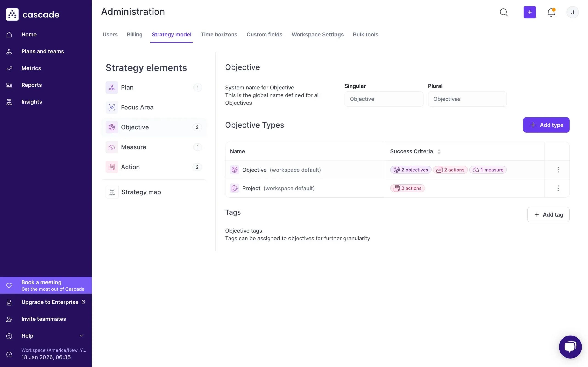Viewport: 588px width, 367px height.
Task: Expand the Help menu chevron
Action: 81,335
